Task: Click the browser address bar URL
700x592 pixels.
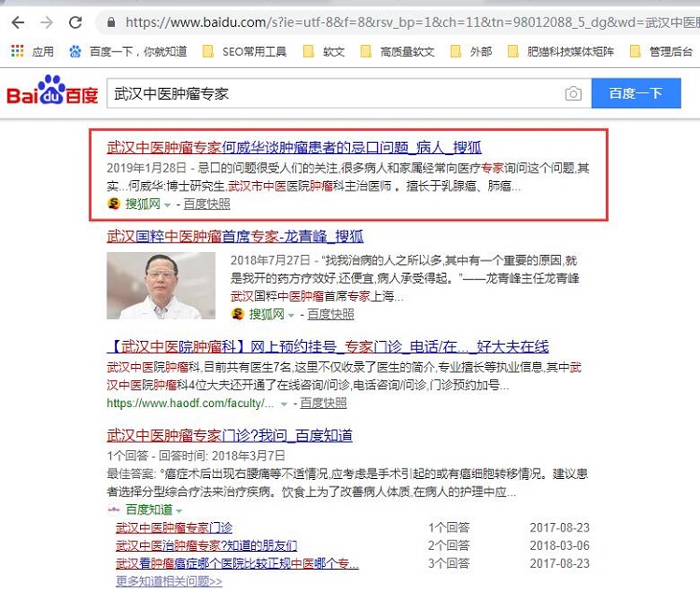Action: click(412, 21)
